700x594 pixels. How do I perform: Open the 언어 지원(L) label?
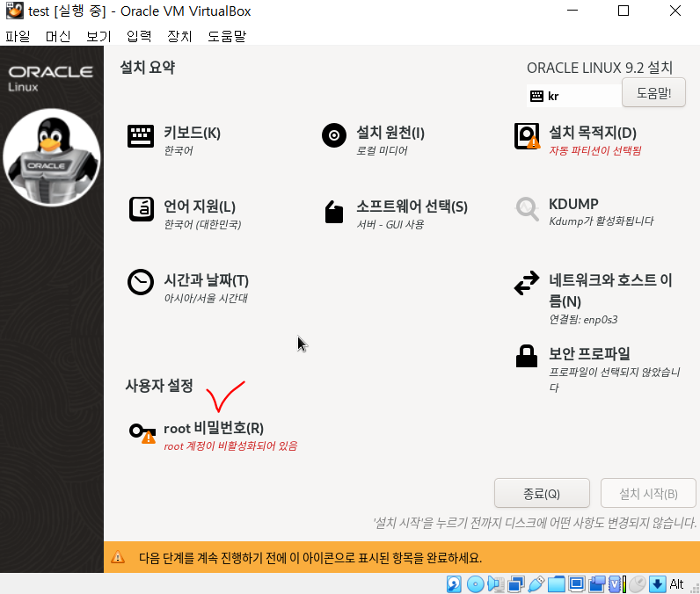coord(200,206)
